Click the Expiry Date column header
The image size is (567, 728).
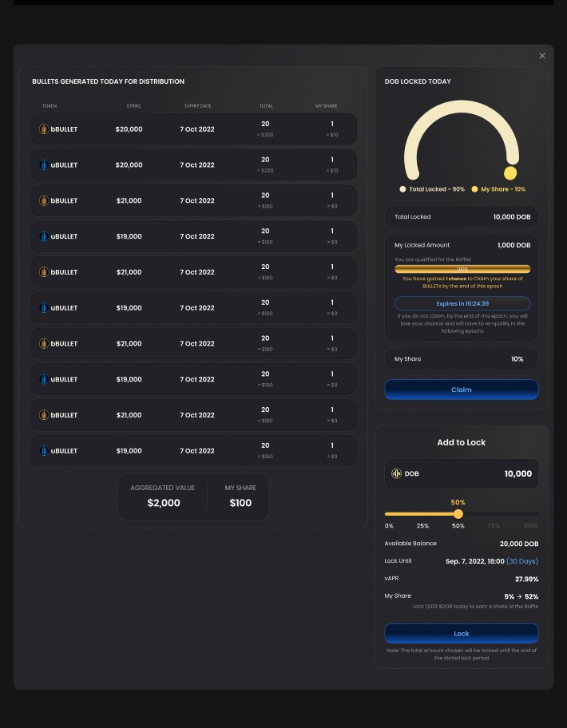click(197, 106)
